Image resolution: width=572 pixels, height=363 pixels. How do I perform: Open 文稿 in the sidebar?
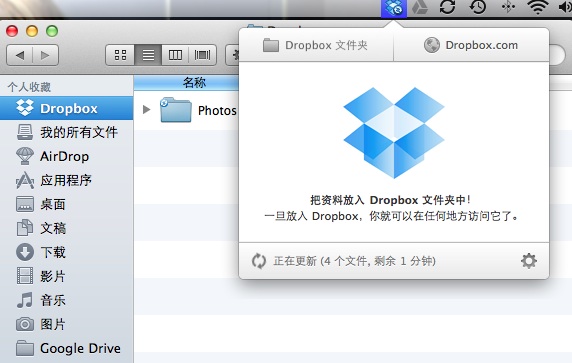coord(66,228)
